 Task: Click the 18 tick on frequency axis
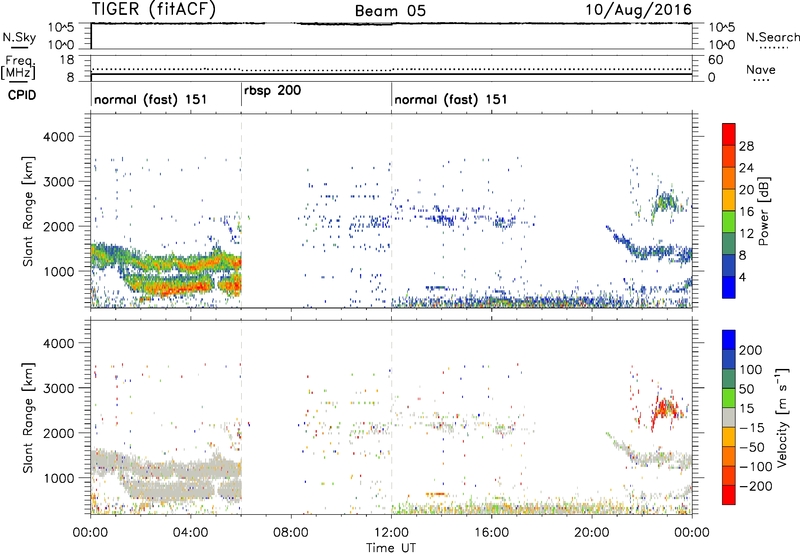[67, 60]
